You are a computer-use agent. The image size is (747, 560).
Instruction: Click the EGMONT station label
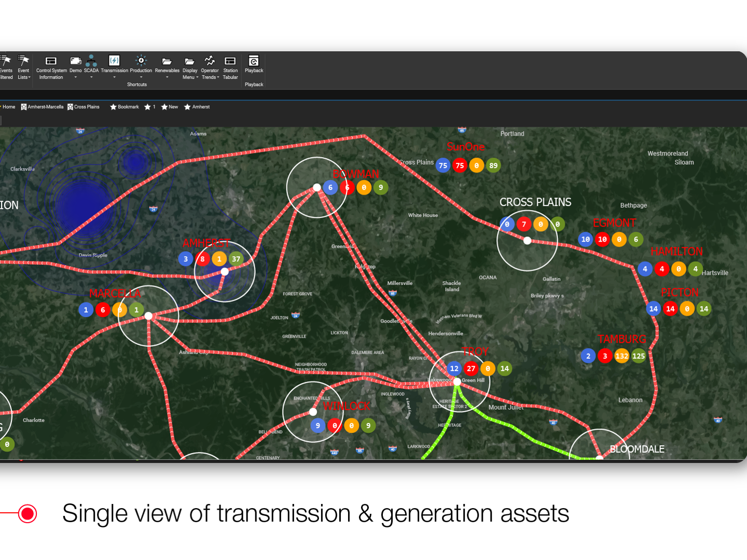(614, 223)
